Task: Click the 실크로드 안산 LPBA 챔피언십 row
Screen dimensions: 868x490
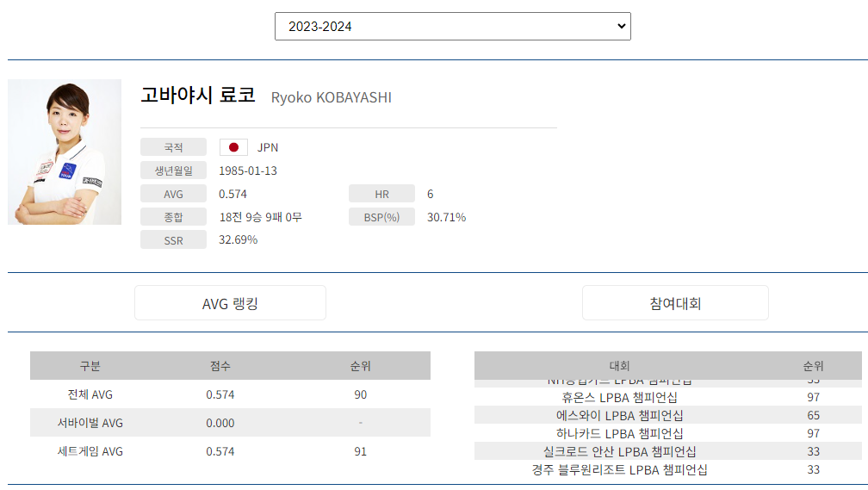Action: tap(667, 451)
